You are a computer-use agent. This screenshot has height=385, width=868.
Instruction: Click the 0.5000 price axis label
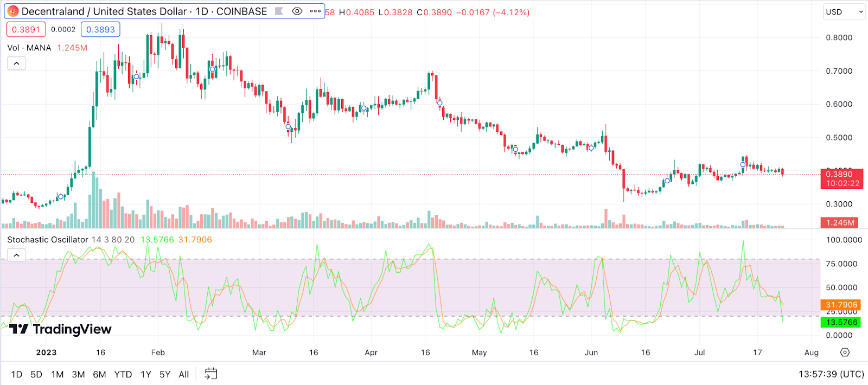[839, 138]
